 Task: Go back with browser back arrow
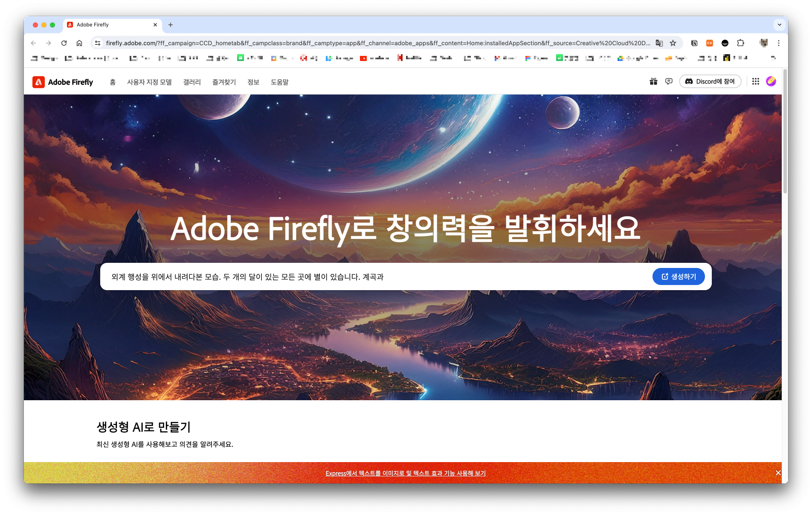[x=34, y=43]
